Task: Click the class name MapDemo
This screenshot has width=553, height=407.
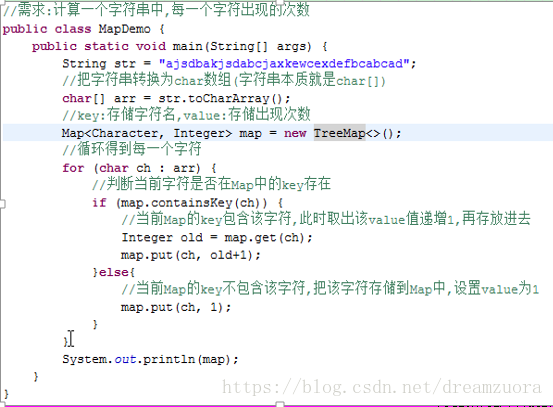Action: [x=124, y=29]
